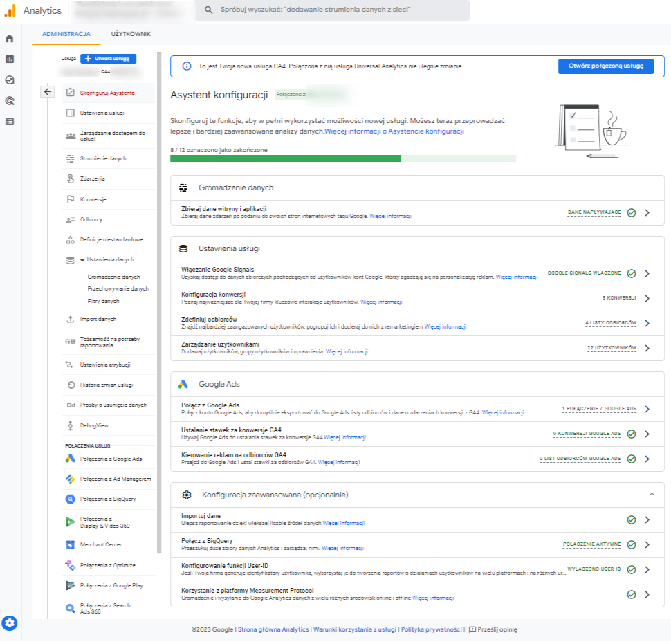
Task: Click checkmark on Measurement Protocol row
Action: [x=631, y=594]
